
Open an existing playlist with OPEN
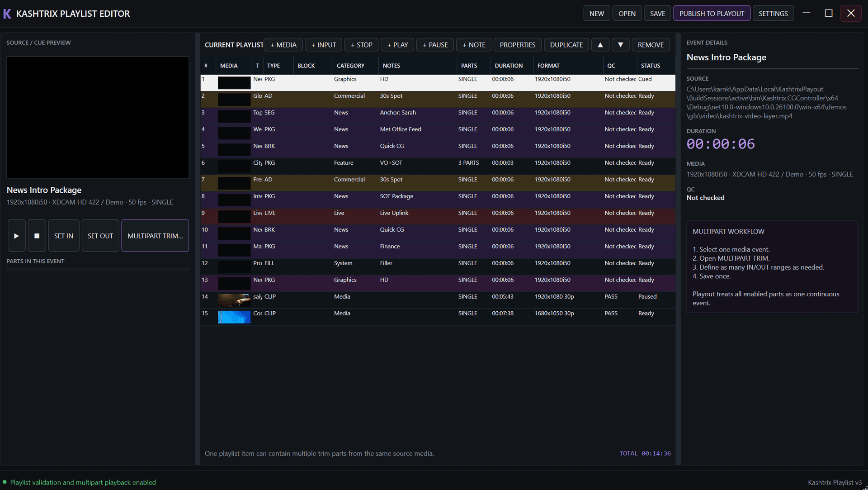(x=627, y=14)
